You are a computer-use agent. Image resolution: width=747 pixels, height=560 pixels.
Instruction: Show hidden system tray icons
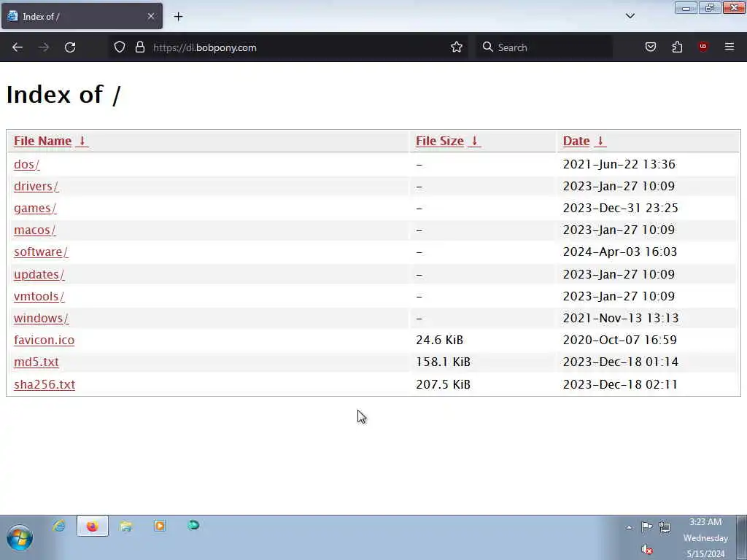pos(629,527)
